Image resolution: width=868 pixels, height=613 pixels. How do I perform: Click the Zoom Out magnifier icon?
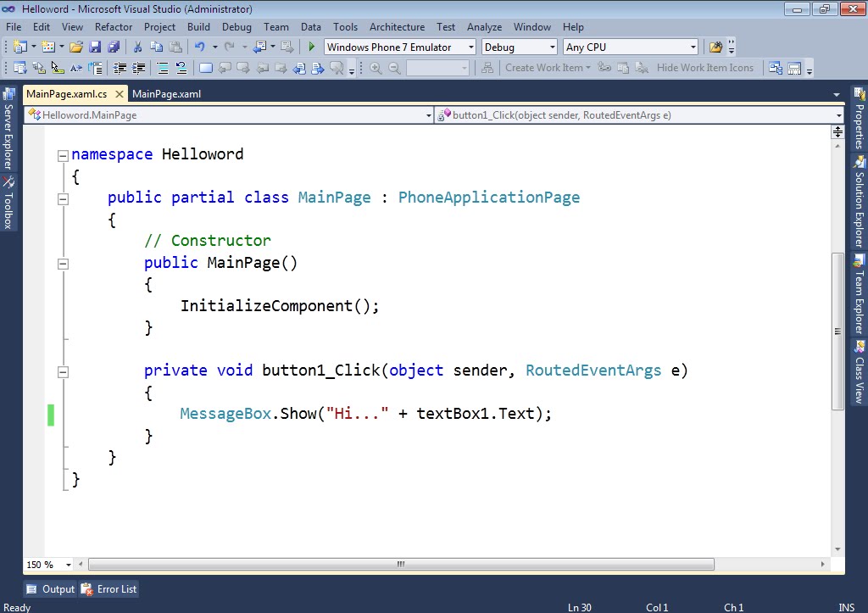point(394,68)
